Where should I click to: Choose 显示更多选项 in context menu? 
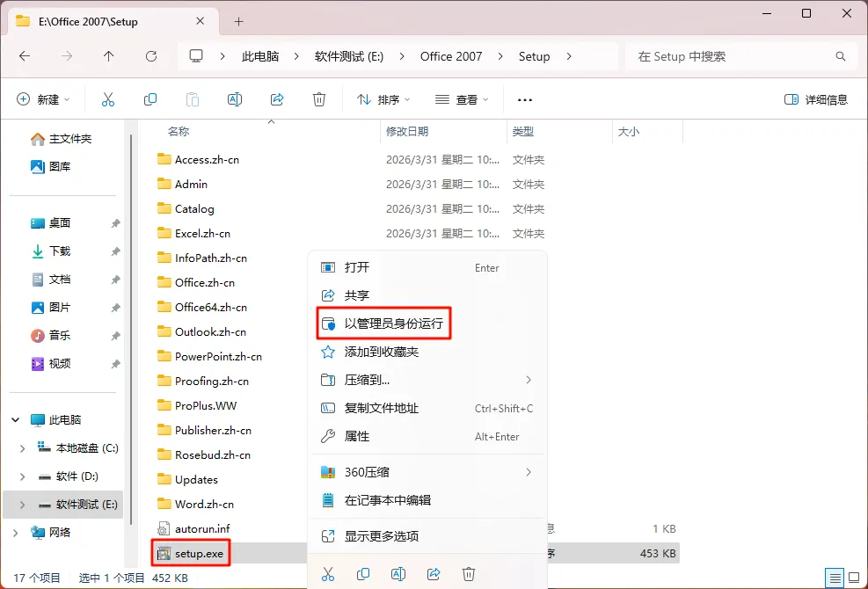[x=427, y=536]
